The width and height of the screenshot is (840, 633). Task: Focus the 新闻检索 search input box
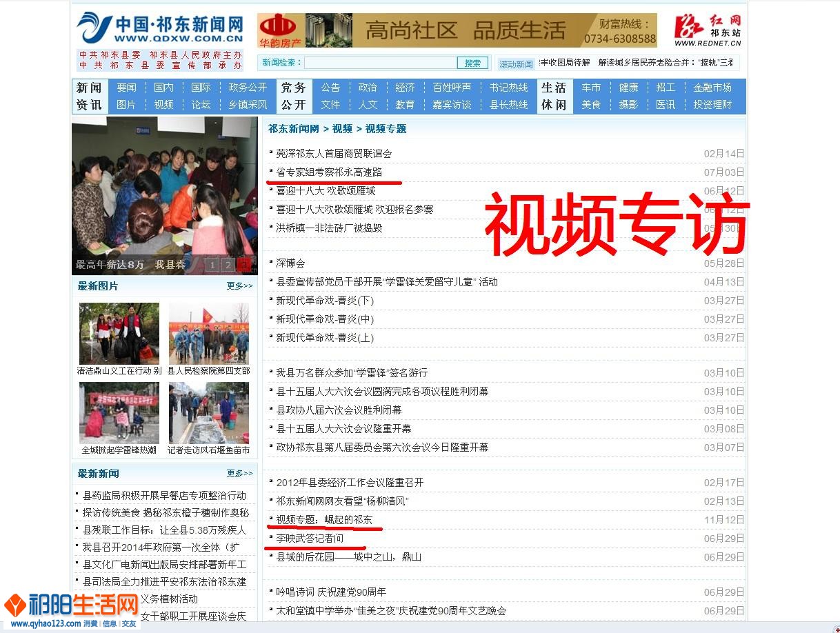381,63
